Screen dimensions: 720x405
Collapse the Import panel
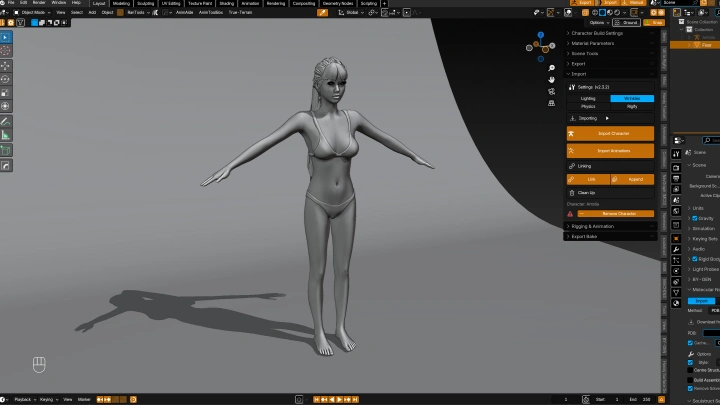point(610,74)
